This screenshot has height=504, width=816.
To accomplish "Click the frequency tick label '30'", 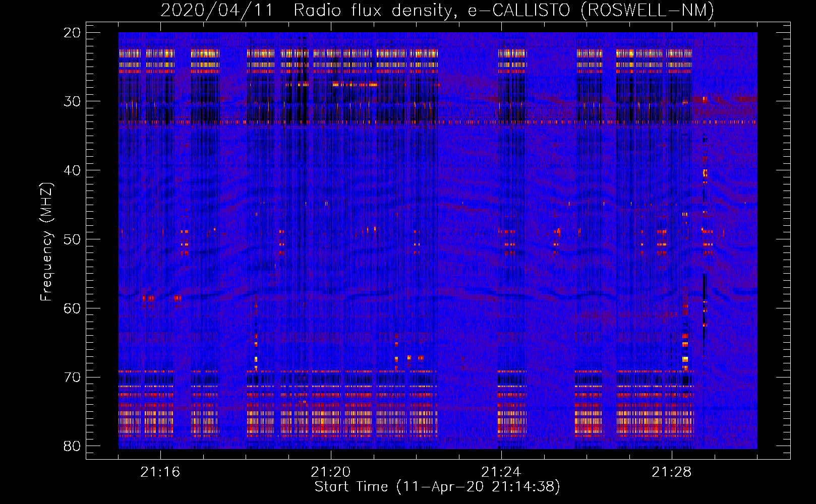I will (72, 101).
